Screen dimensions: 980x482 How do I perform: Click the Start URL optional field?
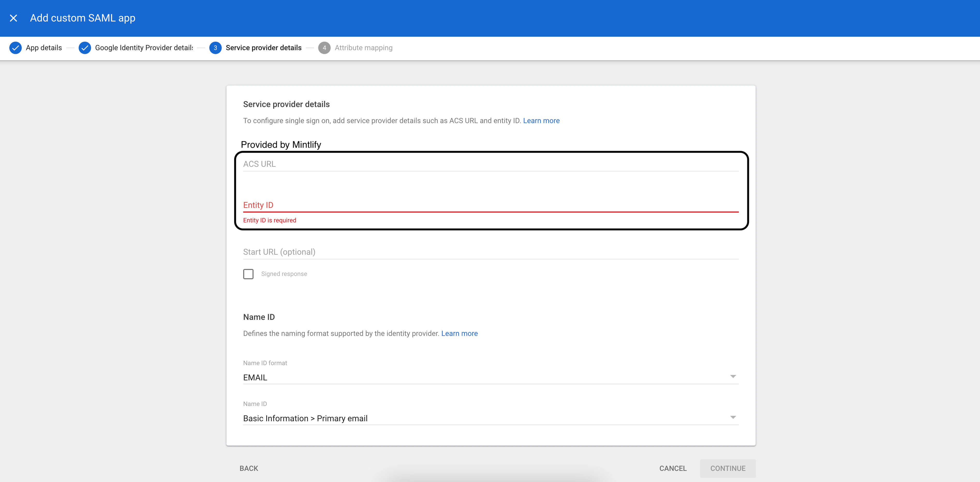(490, 252)
